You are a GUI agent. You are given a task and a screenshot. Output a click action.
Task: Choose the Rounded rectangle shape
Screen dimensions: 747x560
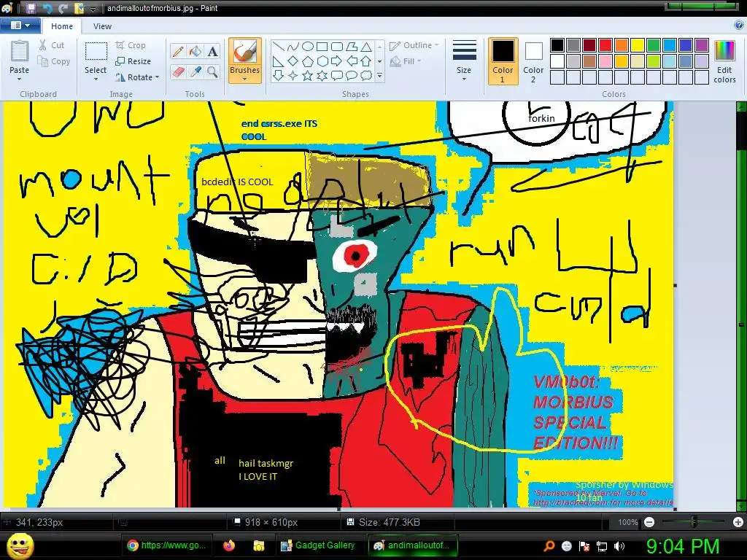tap(337, 47)
